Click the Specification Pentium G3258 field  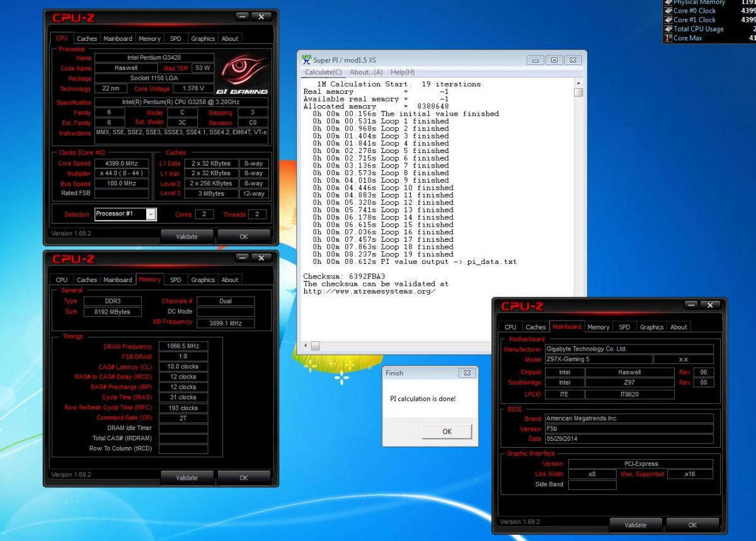click(x=181, y=102)
